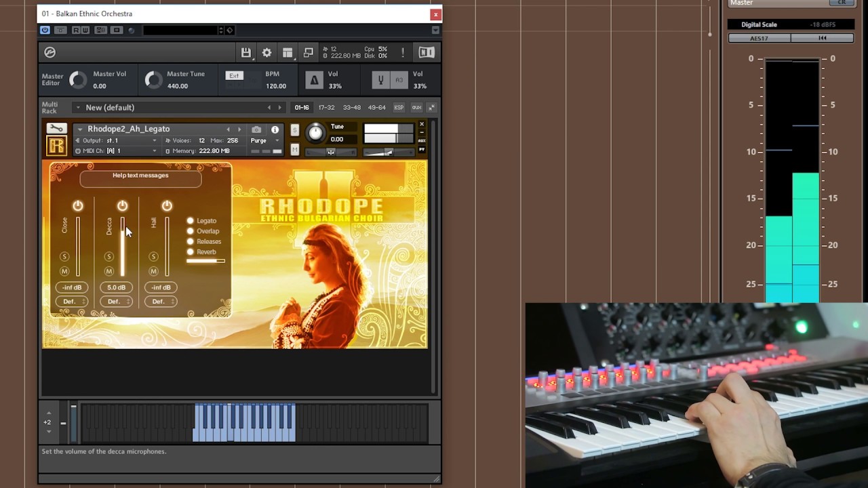The width and height of the screenshot is (868, 488).
Task: Load previous instrument with left arrow
Action: tap(228, 129)
